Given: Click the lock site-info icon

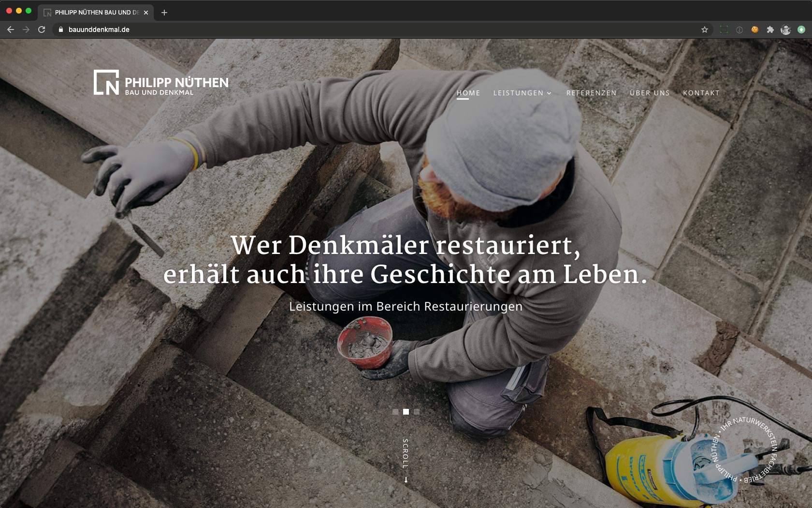Looking at the screenshot, I should [x=61, y=30].
